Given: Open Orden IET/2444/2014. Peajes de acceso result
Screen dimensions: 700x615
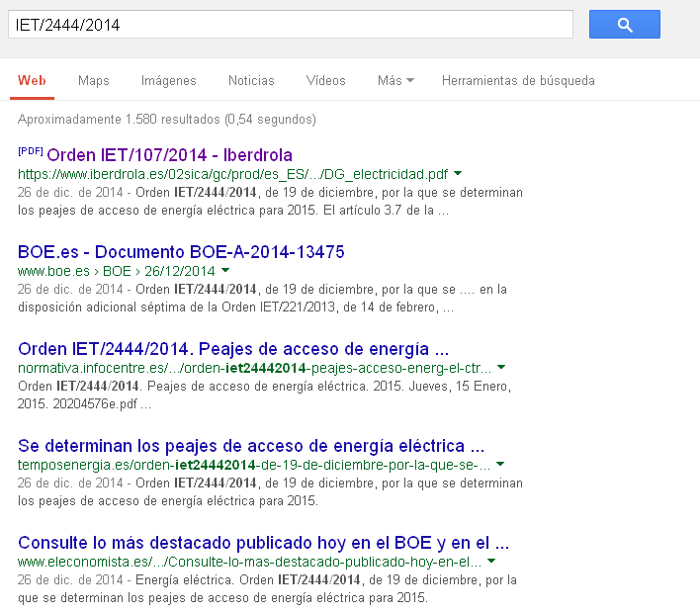Looking at the screenshot, I should pyautogui.click(x=233, y=349).
